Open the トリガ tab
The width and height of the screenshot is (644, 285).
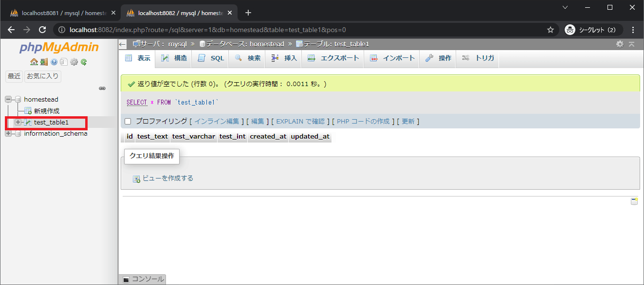478,58
